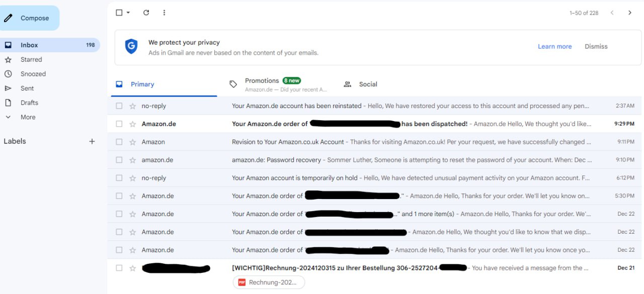
Task: Go to next page of emails
Action: point(629,13)
